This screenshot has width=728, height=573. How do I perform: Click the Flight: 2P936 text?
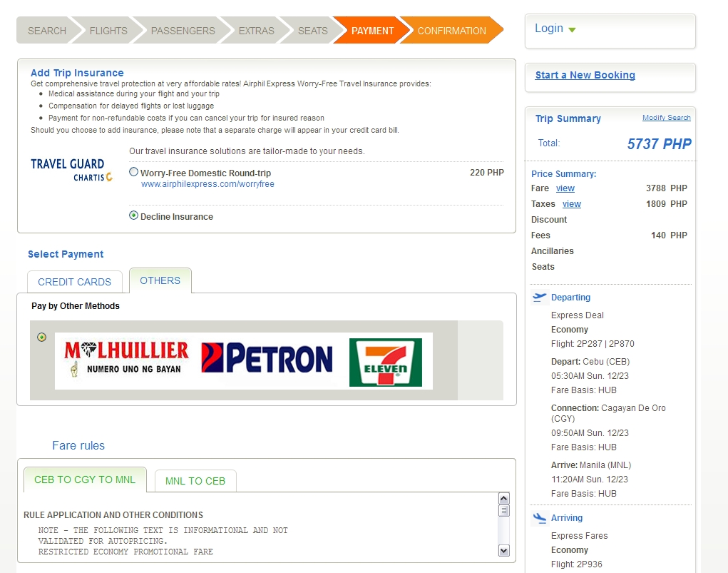[577, 564]
